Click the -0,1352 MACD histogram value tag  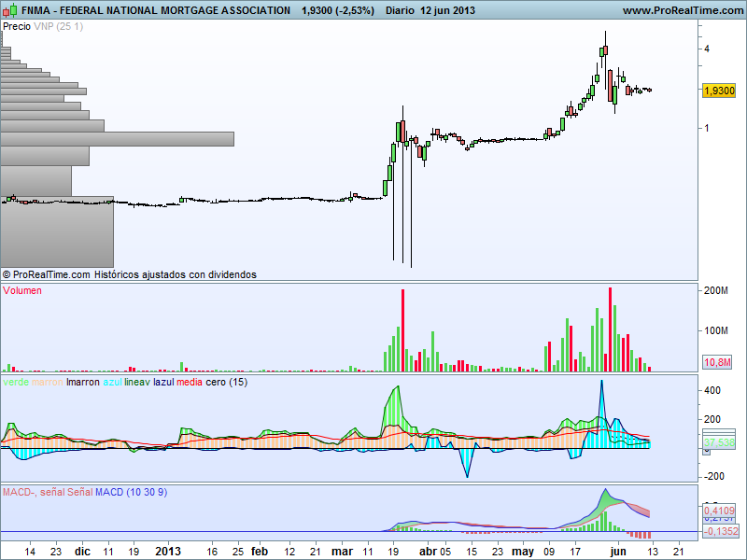coord(719,531)
